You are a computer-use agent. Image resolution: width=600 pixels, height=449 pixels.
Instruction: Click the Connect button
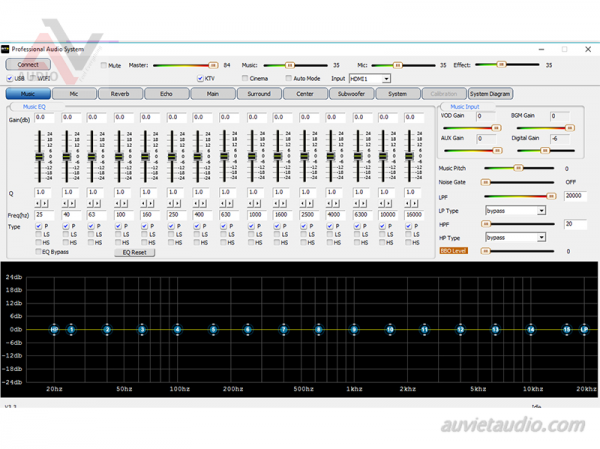(x=28, y=65)
